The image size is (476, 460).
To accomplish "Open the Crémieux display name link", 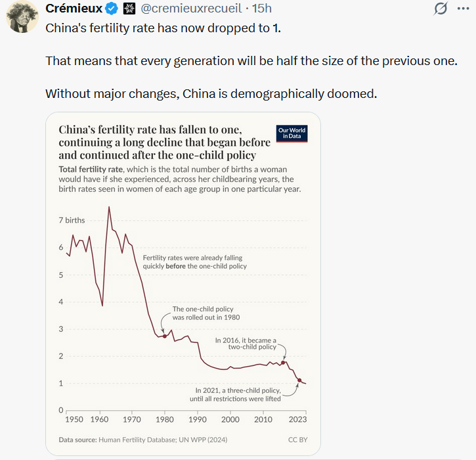I will [74, 9].
